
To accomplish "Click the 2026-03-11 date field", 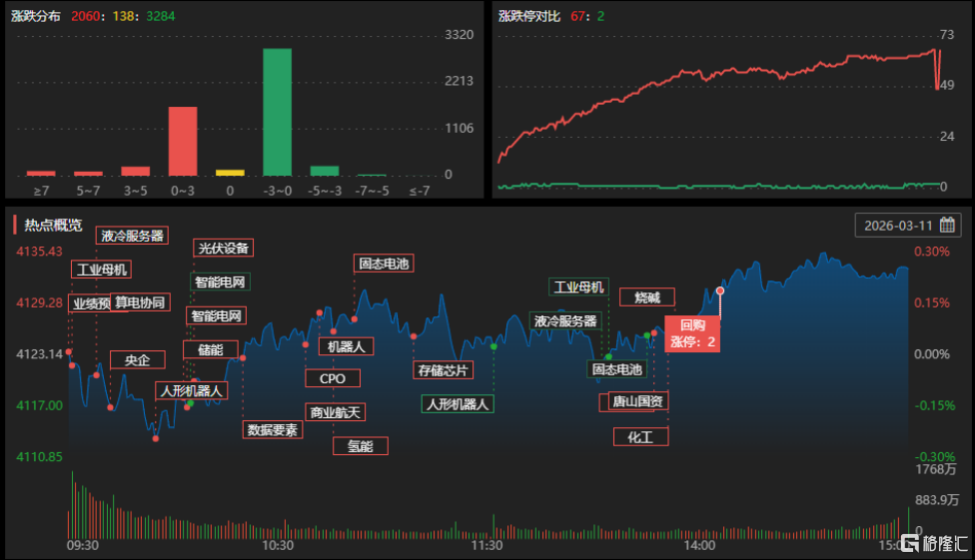I will coord(896,225).
